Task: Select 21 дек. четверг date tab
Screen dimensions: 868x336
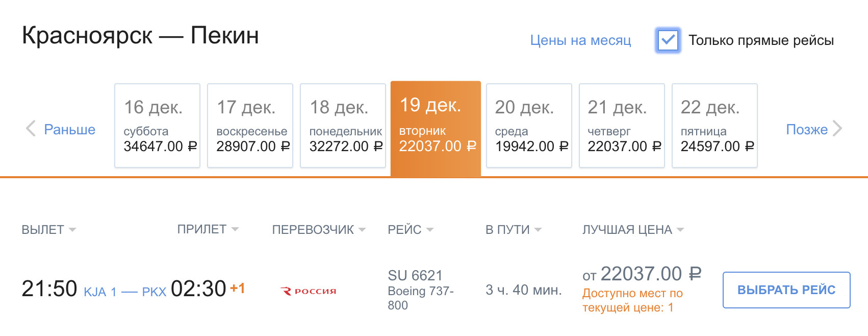Action: (x=622, y=126)
